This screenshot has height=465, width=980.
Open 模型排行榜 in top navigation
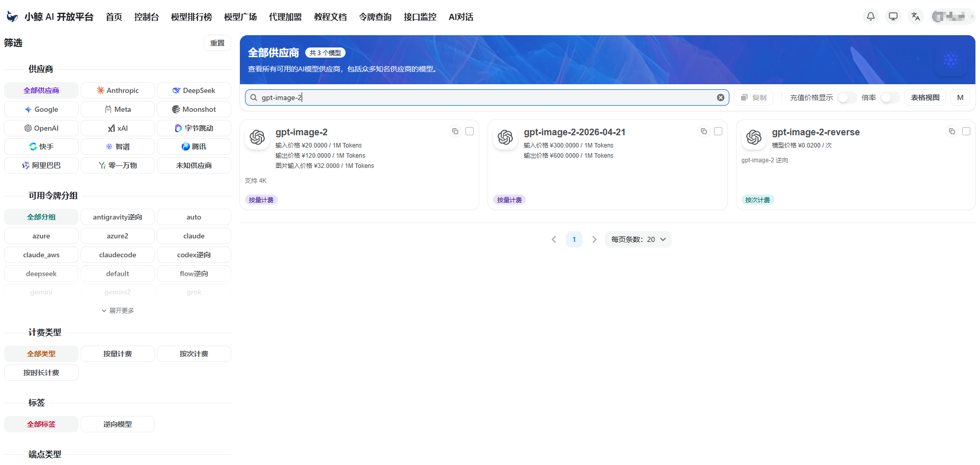click(191, 17)
